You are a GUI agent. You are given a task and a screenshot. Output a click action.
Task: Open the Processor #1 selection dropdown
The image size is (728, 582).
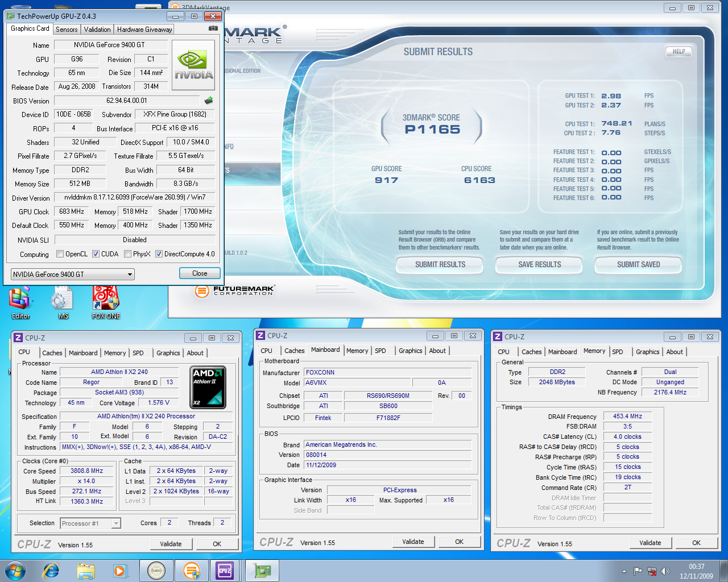91,523
